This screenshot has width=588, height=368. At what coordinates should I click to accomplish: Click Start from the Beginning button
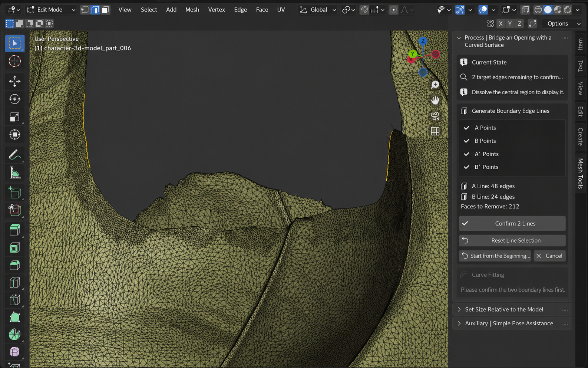click(495, 256)
